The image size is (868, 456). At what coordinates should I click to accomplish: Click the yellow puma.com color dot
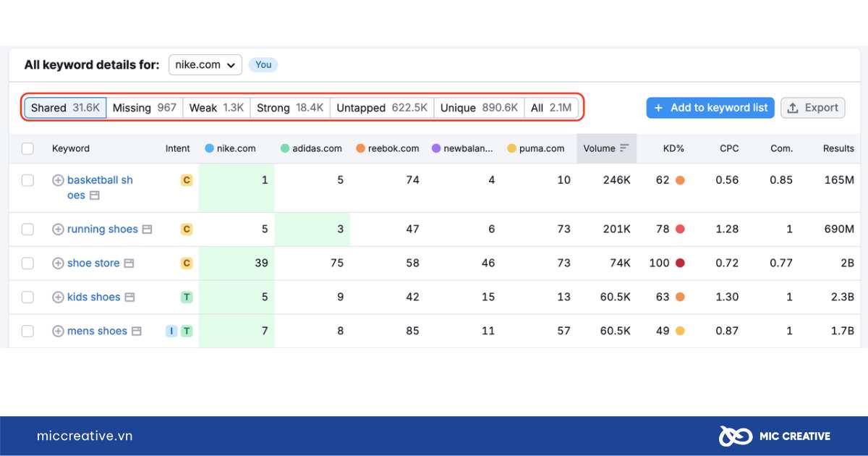click(512, 148)
